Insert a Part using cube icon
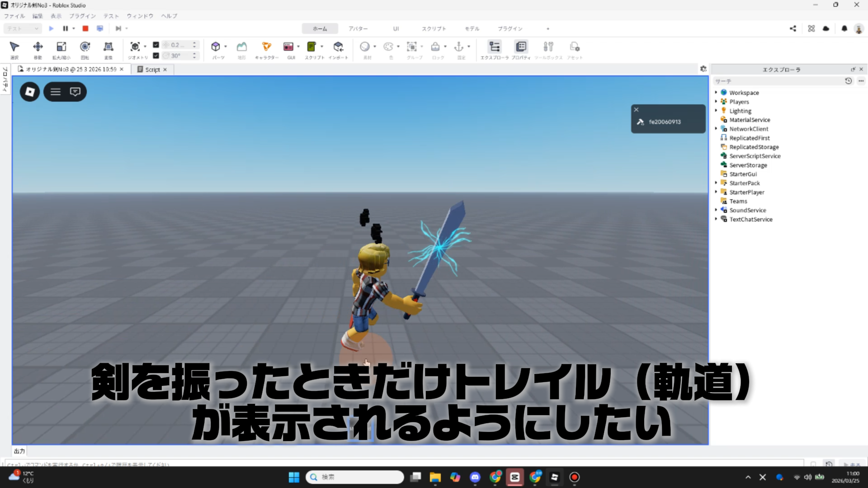 click(216, 47)
